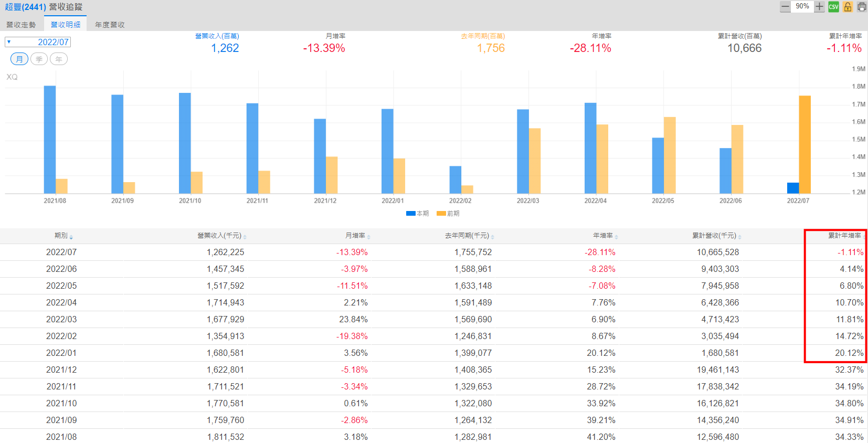Click the 2022/02 blue current-period bar
The width and height of the screenshot is (868, 443).
coord(455,180)
